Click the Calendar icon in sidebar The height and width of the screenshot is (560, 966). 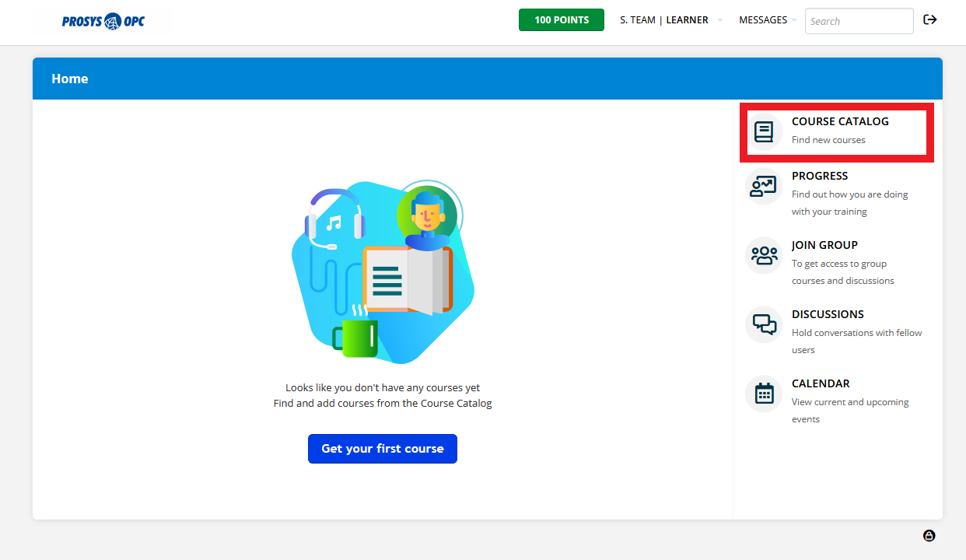(x=764, y=394)
